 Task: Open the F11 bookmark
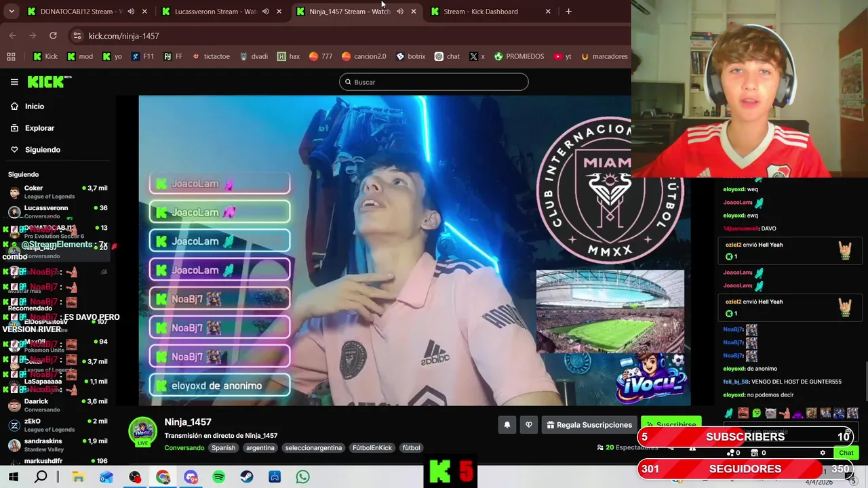pos(142,56)
